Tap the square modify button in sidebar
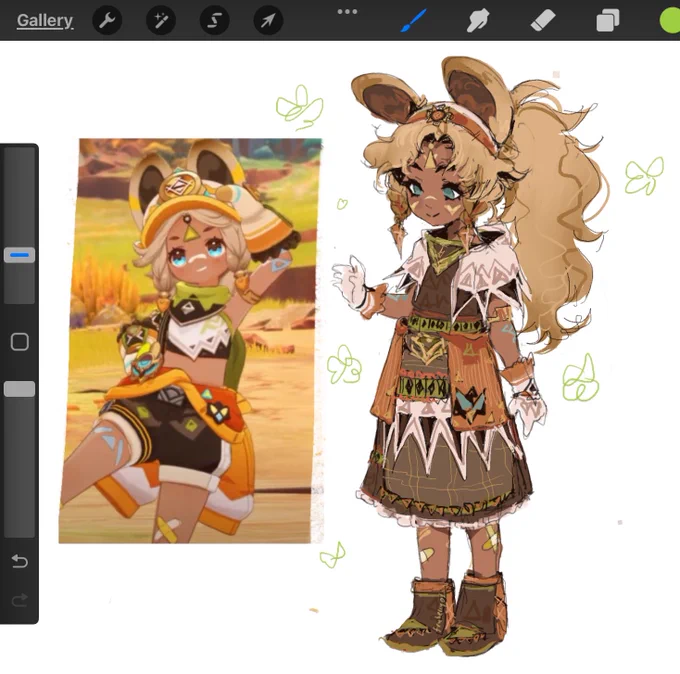The height and width of the screenshot is (674, 680). (x=20, y=342)
